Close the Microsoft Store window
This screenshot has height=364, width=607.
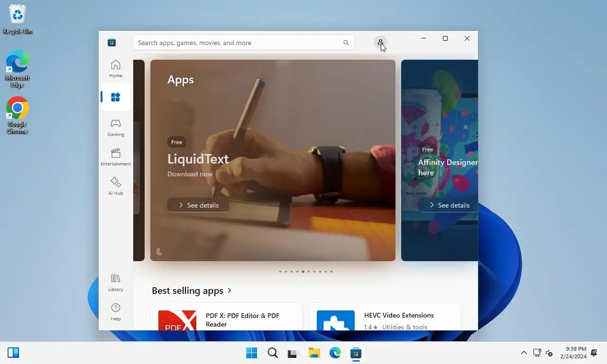[467, 38]
